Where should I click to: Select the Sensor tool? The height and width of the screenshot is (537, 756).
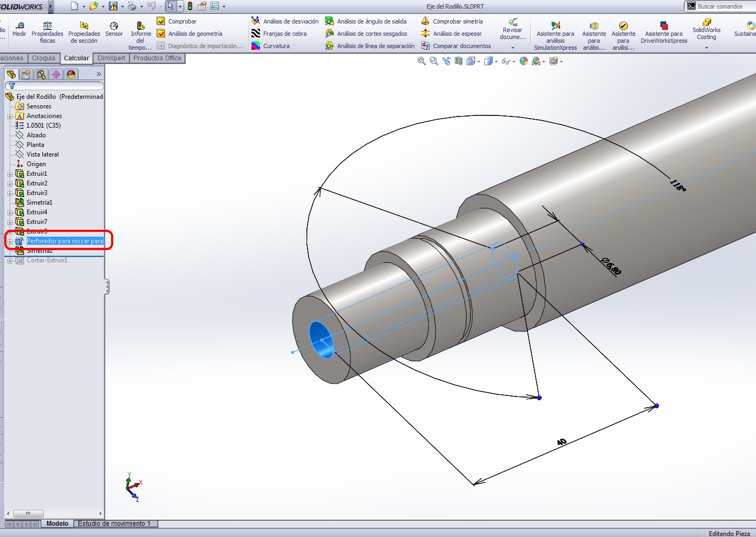114,29
